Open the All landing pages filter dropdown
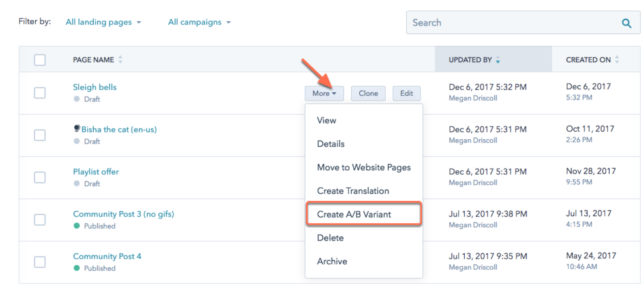644x286 pixels. pos(103,22)
